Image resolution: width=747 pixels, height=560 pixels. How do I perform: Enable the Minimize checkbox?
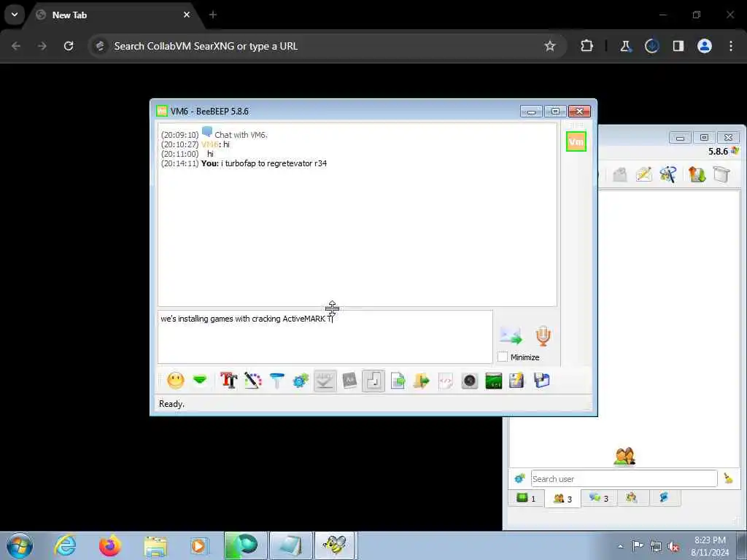(503, 357)
